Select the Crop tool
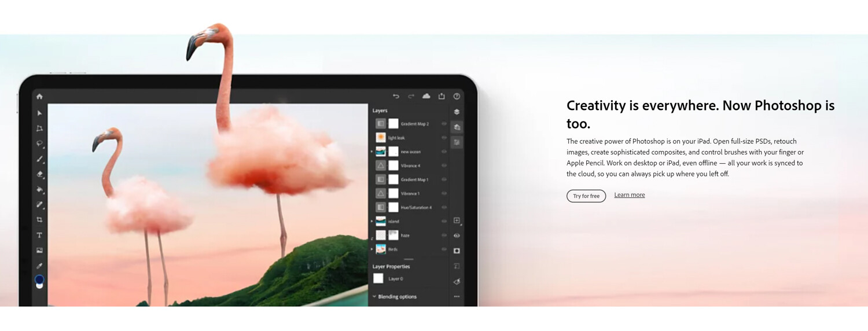This screenshot has width=868, height=331. [39, 220]
